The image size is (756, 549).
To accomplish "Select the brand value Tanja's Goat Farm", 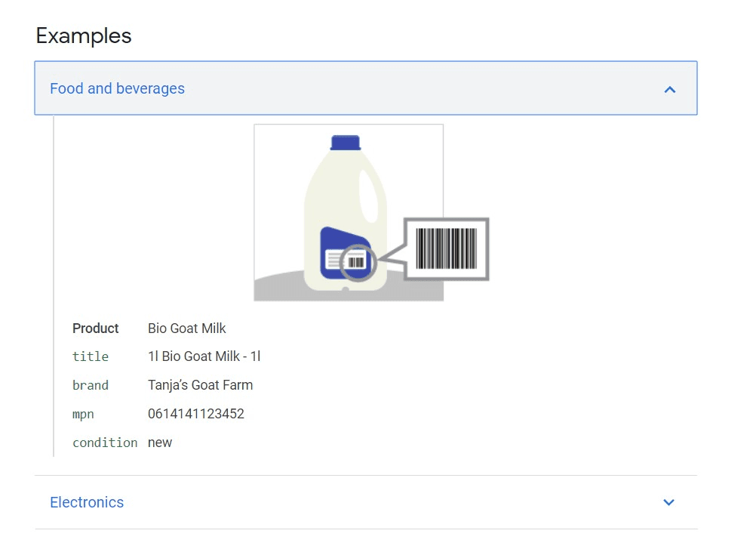I will point(201,385).
